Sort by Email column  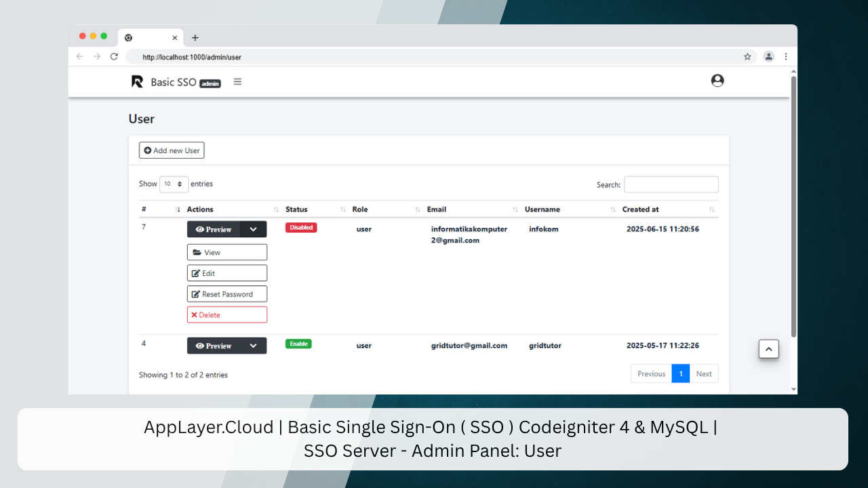tap(473, 209)
